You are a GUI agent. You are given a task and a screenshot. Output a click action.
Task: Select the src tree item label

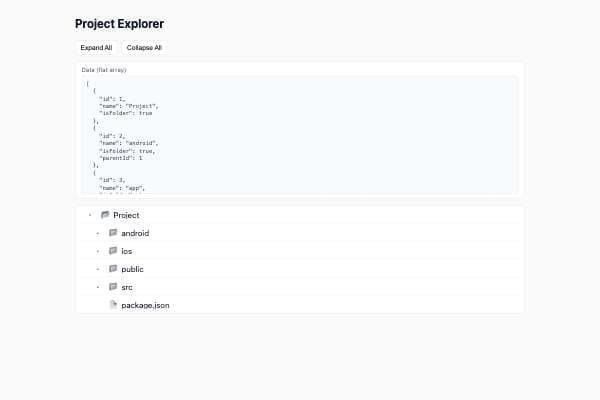coord(127,287)
